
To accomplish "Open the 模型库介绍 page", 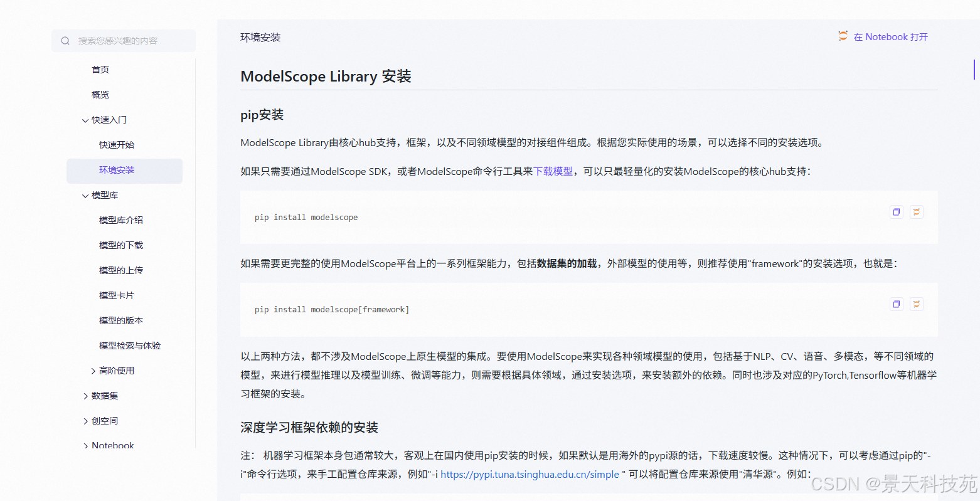I will [x=121, y=220].
